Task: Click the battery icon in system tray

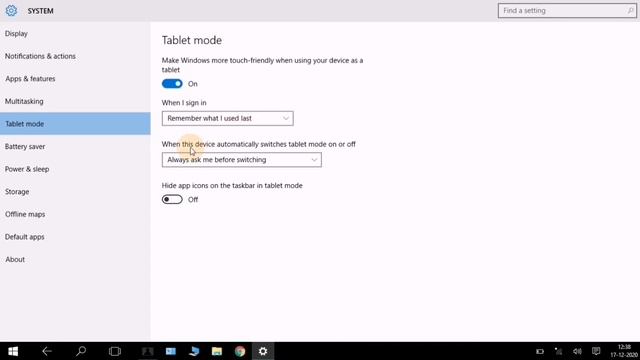Action: [x=540, y=351]
